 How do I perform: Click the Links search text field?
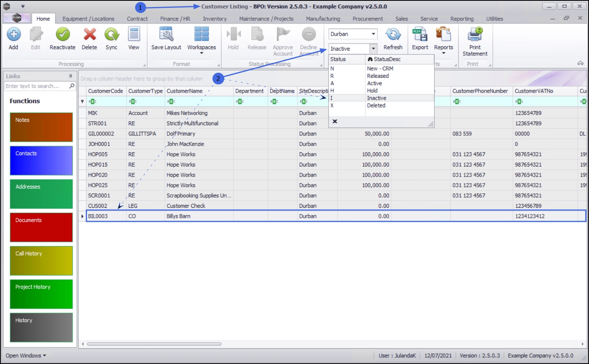(36, 86)
